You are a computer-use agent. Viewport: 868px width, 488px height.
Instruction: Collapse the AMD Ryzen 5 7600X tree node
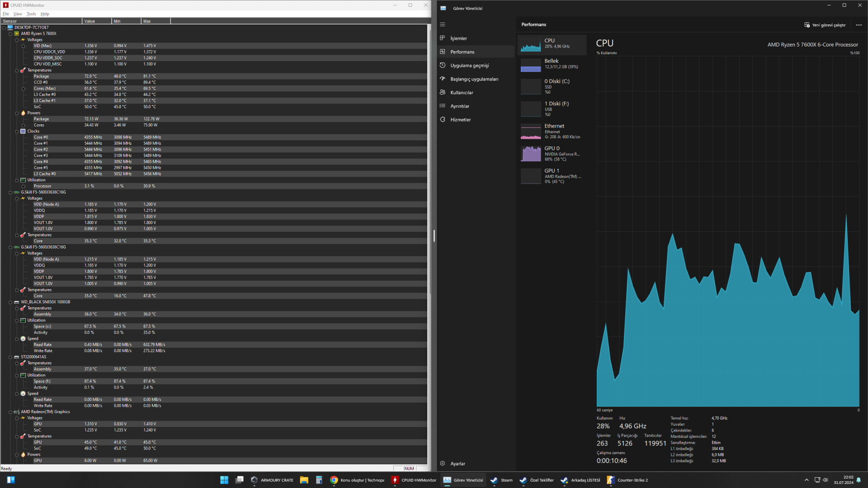click(10, 34)
